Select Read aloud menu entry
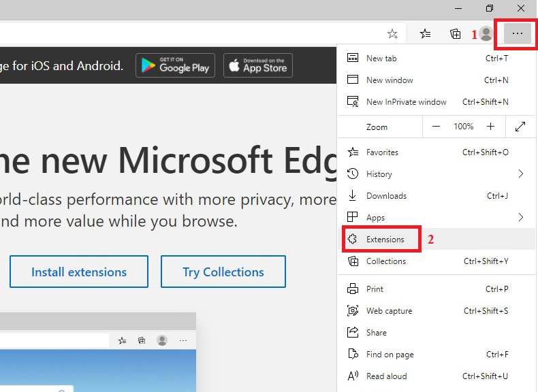This screenshot has height=392, width=538. 436,376
